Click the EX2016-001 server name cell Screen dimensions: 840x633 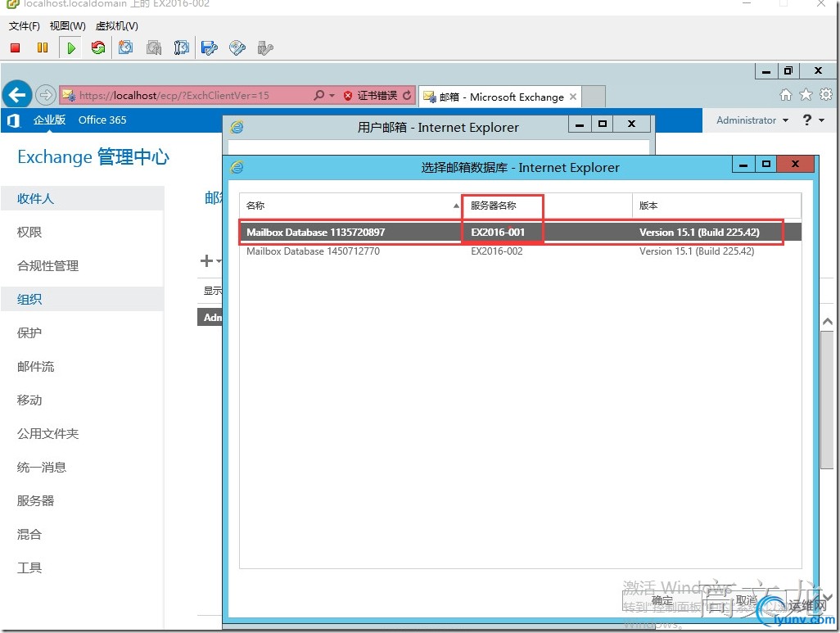pyautogui.click(x=498, y=232)
